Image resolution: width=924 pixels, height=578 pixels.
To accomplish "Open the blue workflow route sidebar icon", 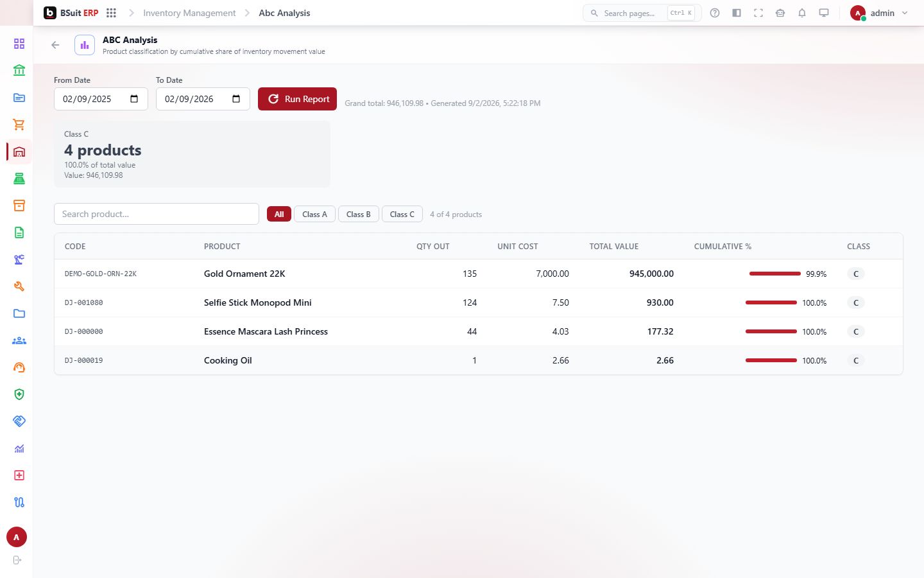I will pos(19,502).
